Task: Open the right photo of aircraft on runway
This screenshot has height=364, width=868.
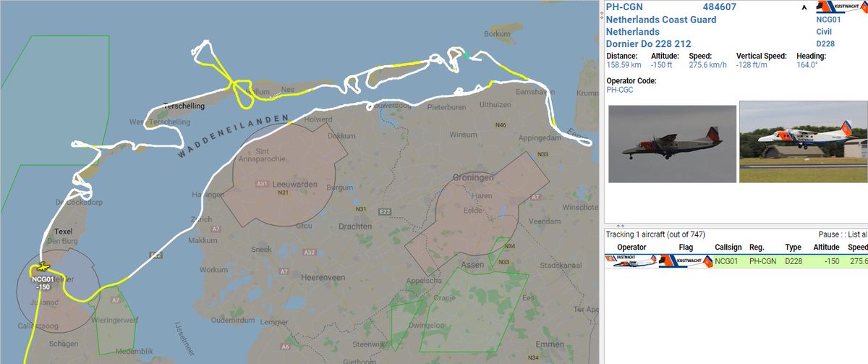Action: click(803, 141)
